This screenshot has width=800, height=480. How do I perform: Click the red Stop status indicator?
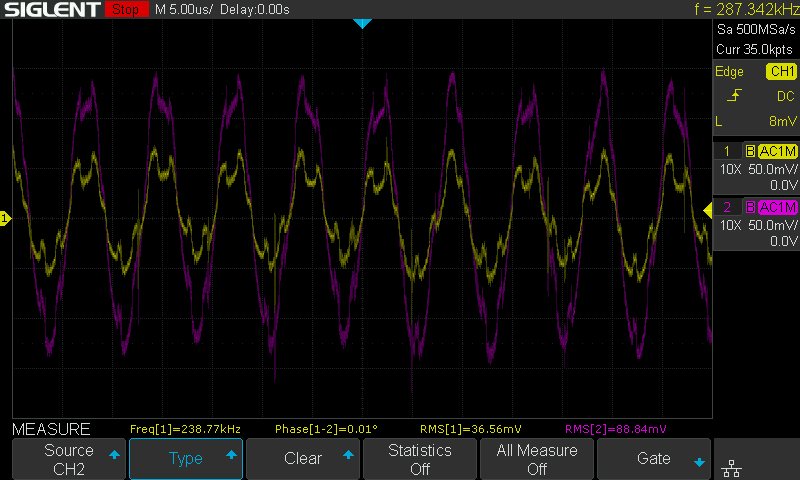(x=124, y=10)
